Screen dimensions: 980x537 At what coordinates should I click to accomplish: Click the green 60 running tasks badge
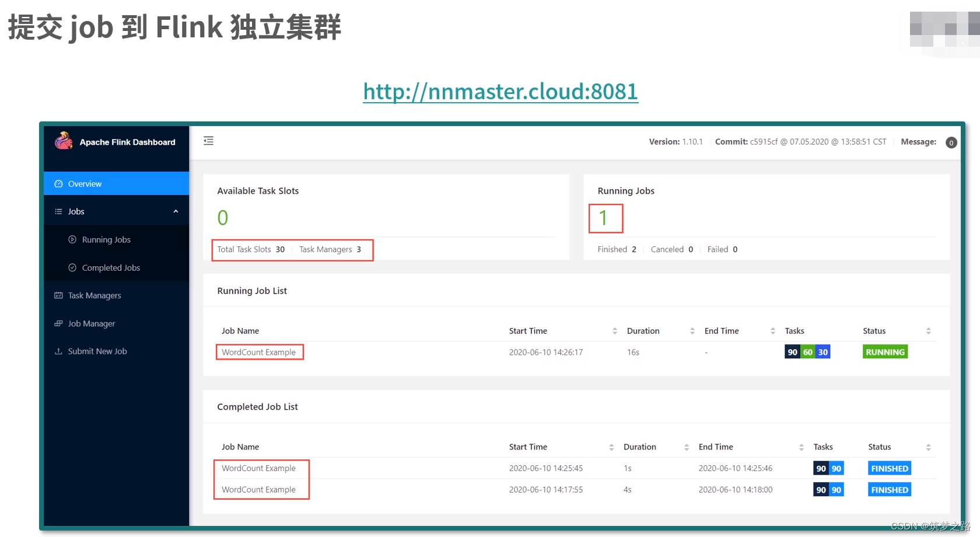coord(807,352)
